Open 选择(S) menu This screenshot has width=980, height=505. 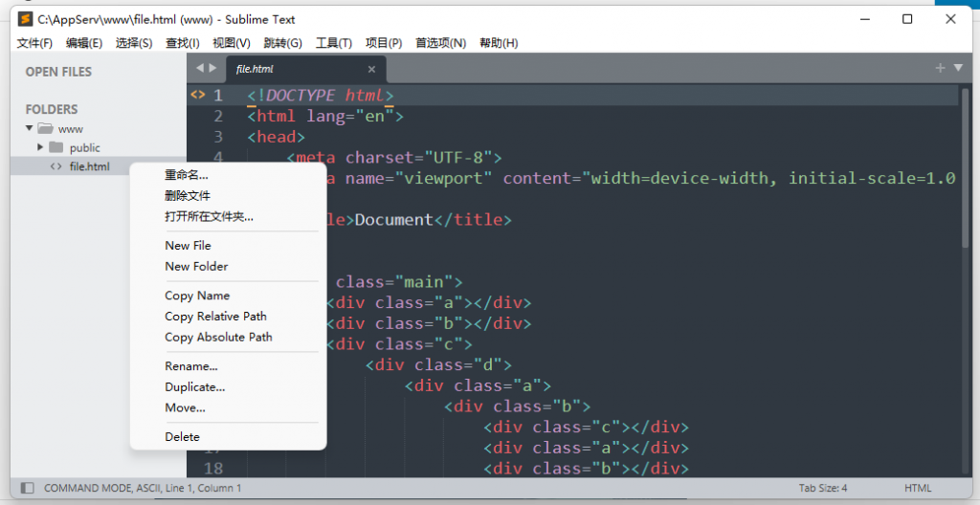click(x=134, y=42)
